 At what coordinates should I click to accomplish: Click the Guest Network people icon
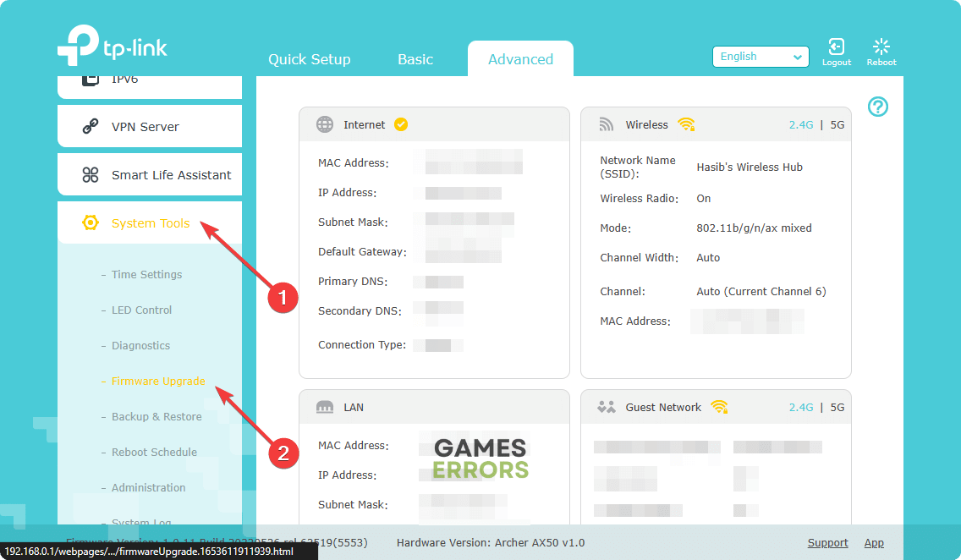tap(607, 407)
